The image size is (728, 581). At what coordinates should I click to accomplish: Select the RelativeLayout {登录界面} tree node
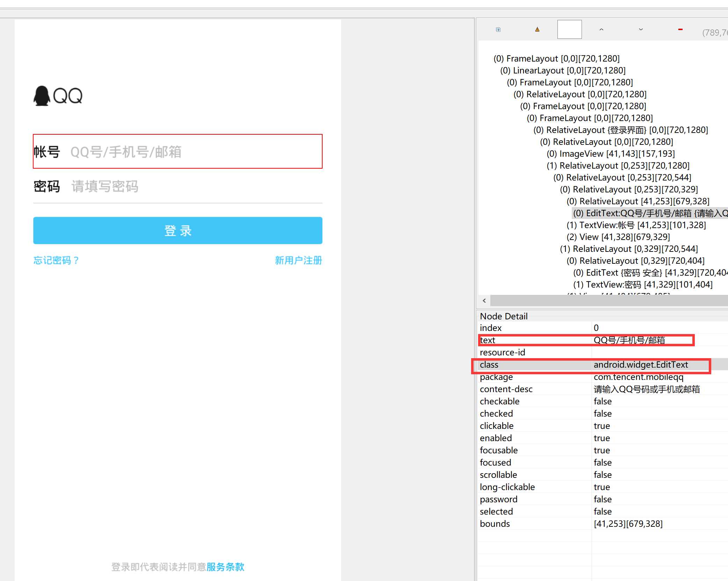[x=621, y=130]
